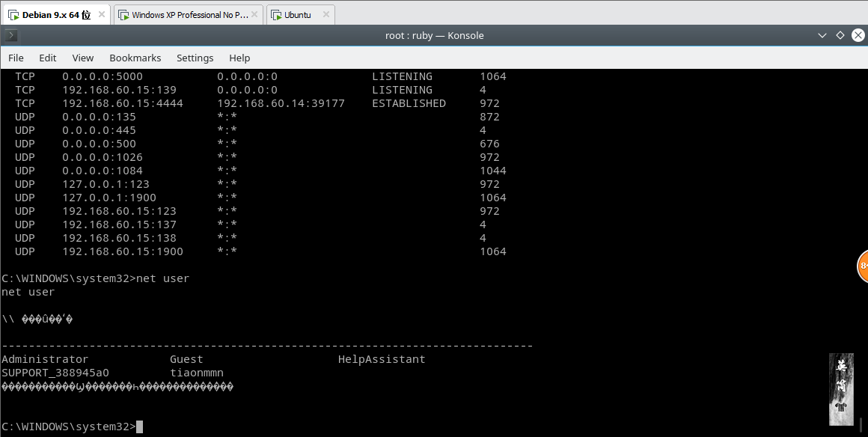The height and width of the screenshot is (437, 868).
Task: Close the Windows XP Professional tab
Action: coord(255,14)
